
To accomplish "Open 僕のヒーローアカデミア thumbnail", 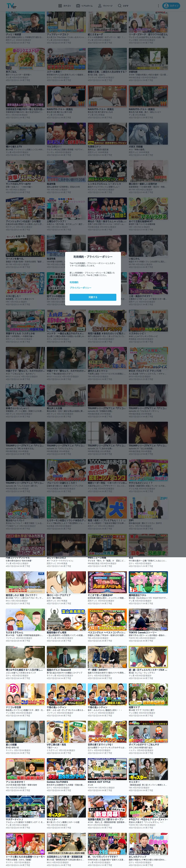I will tap(66, 582).
